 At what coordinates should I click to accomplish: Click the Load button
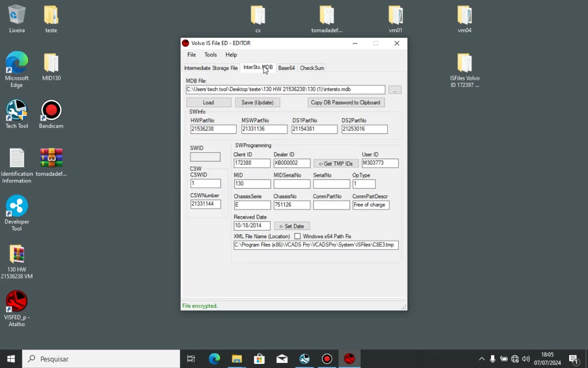(x=209, y=103)
